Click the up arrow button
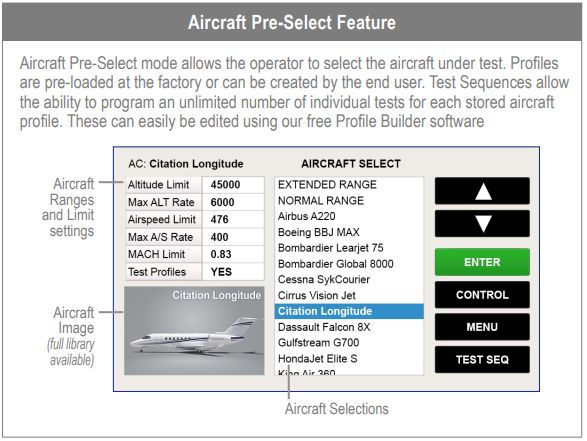 coord(482,191)
